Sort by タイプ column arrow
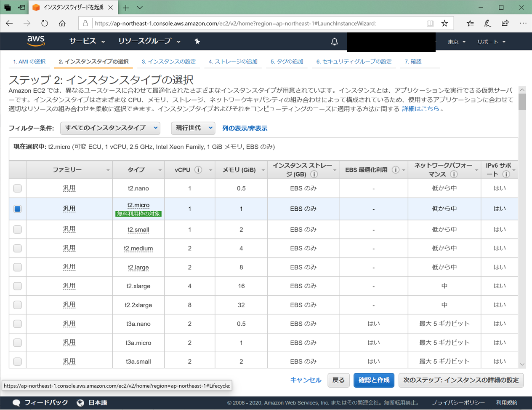The width and height of the screenshot is (532, 410). 160,170
